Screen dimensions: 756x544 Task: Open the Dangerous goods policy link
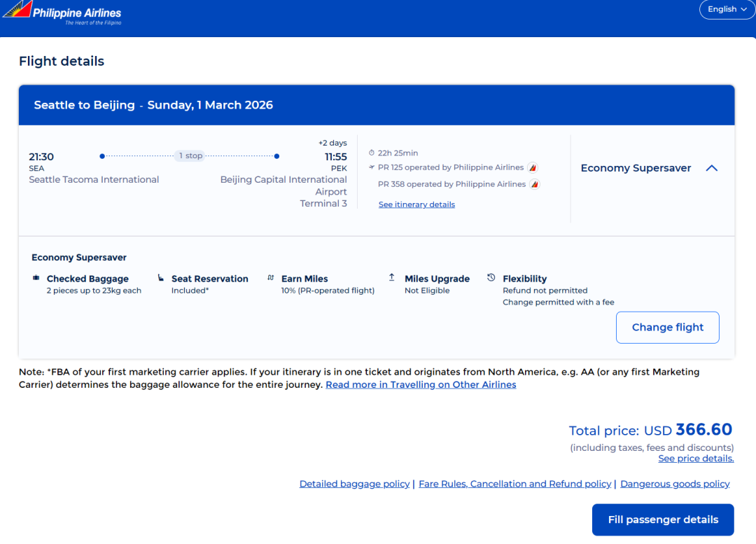675,484
